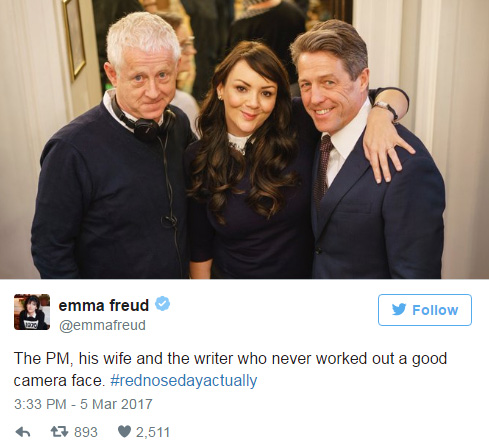This screenshot has height=441, width=489.
Task: Open the emma freud display name
Action: [104, 305]
